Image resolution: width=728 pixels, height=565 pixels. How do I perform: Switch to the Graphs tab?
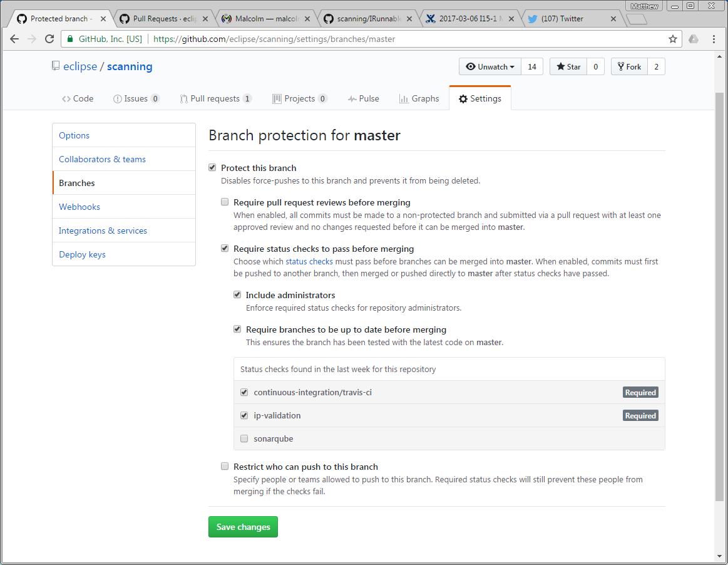(x=419, y=99)
